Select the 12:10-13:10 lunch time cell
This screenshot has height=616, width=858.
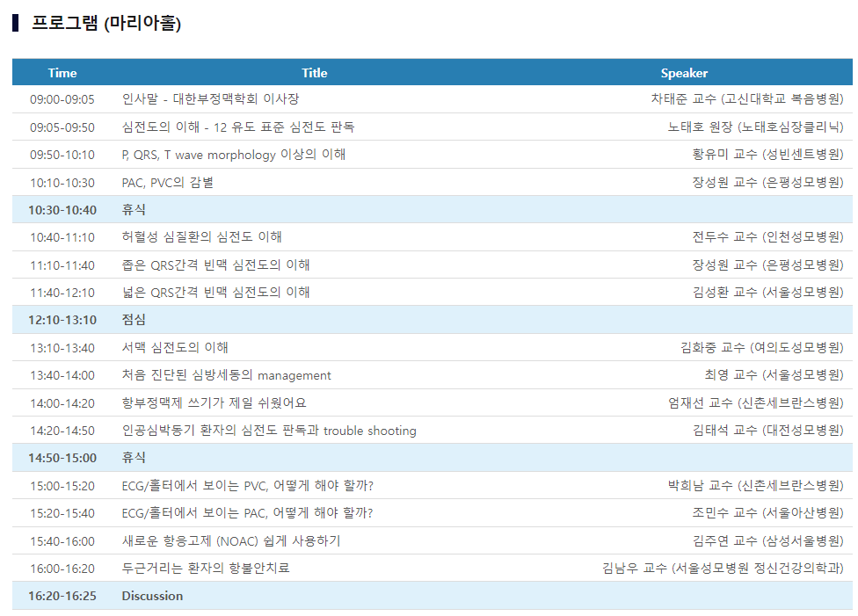(x=62, y=320)
